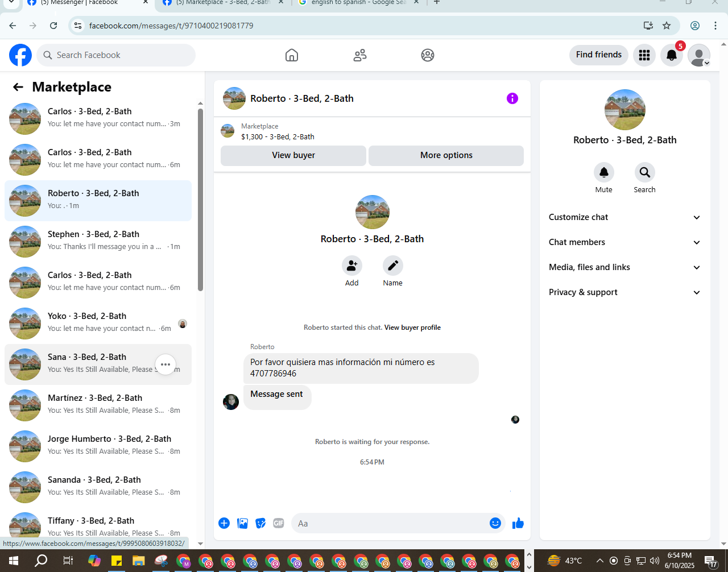Screen dimensions: 728x572
Task: Open Carlos chat from 3m ago
Action: point(98,119)
